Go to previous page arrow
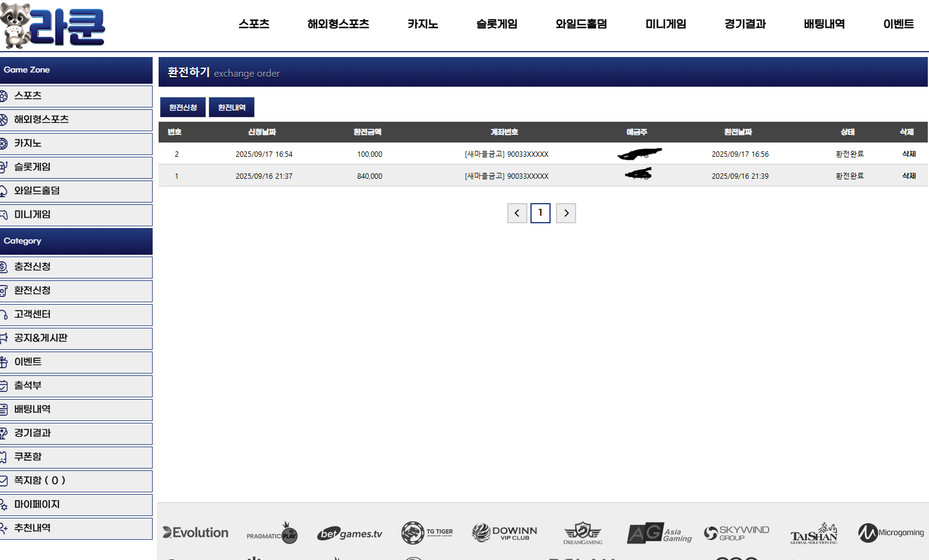 coord(517,213)
